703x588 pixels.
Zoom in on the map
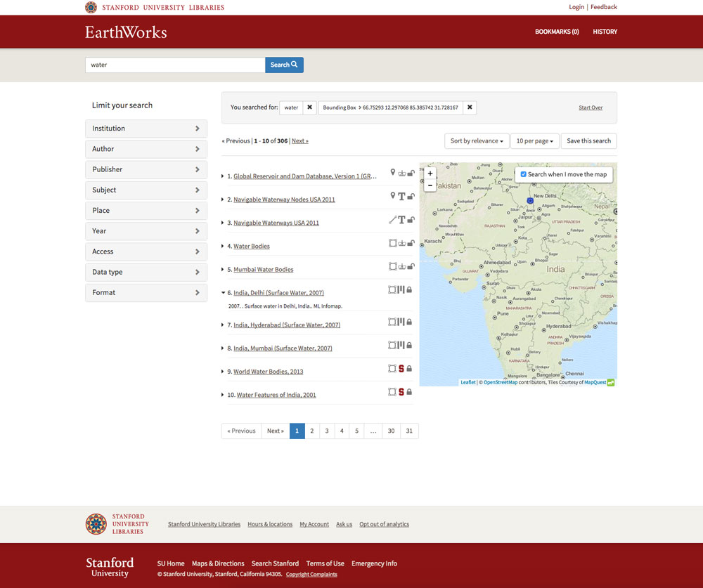(430, 174)
